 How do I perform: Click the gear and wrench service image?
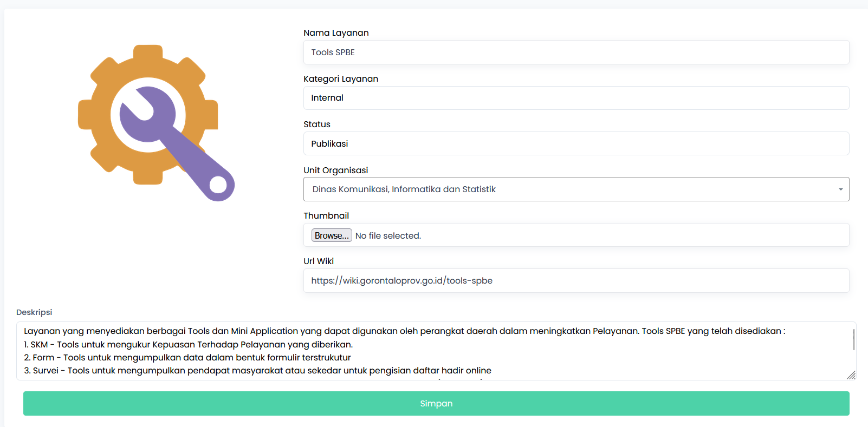coord(156,123)
